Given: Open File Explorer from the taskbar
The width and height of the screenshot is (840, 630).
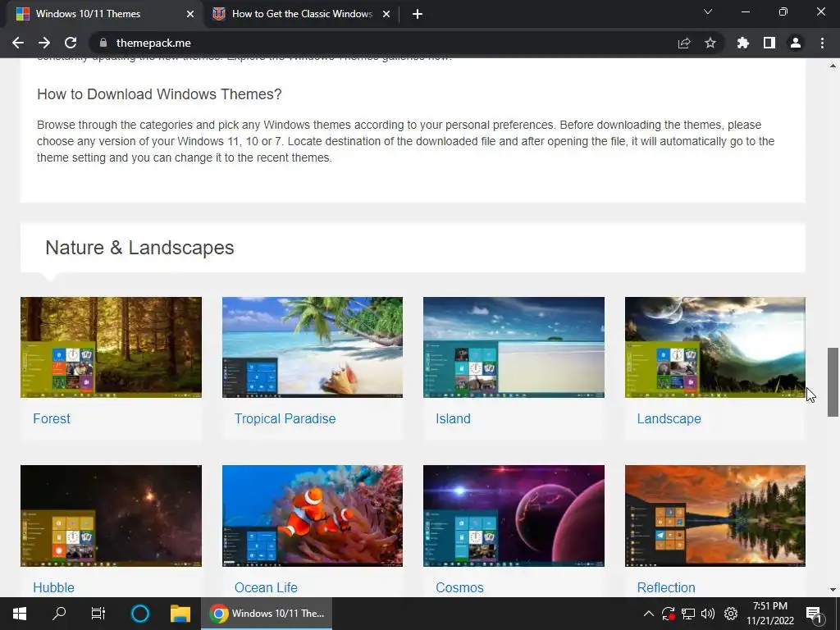Looking at the screenshot, I should pos(180,614).
